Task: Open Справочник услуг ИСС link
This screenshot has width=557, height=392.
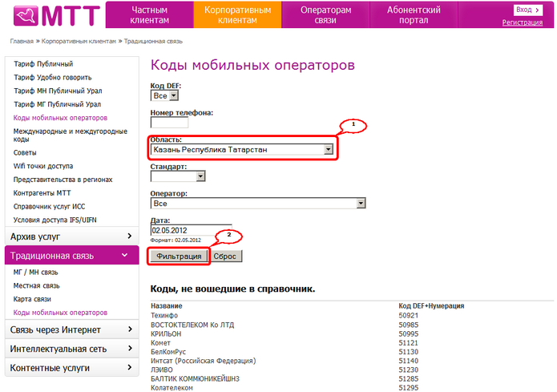Action: click(49, 207)
